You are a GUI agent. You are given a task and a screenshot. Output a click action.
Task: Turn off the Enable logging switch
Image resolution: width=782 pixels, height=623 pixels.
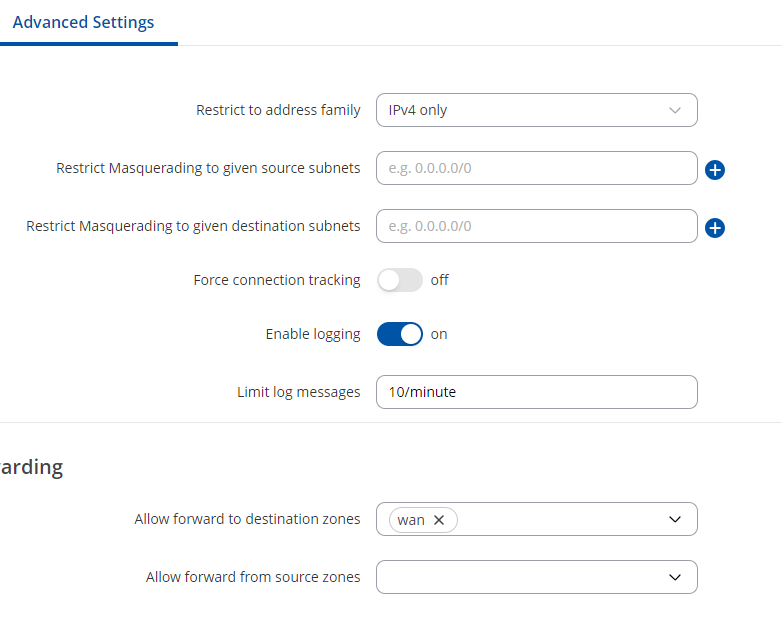pos(399,334)
